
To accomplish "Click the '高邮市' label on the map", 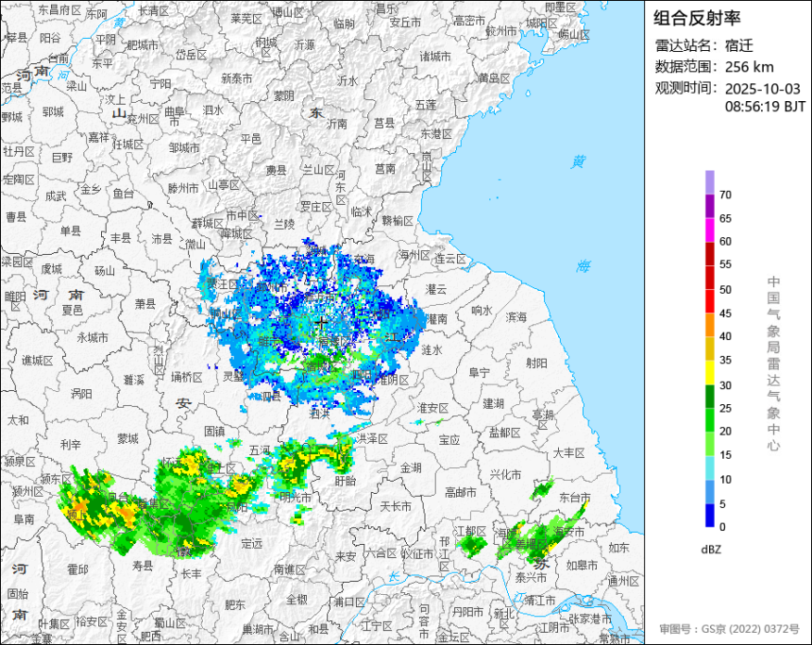I will coord(461,492).
